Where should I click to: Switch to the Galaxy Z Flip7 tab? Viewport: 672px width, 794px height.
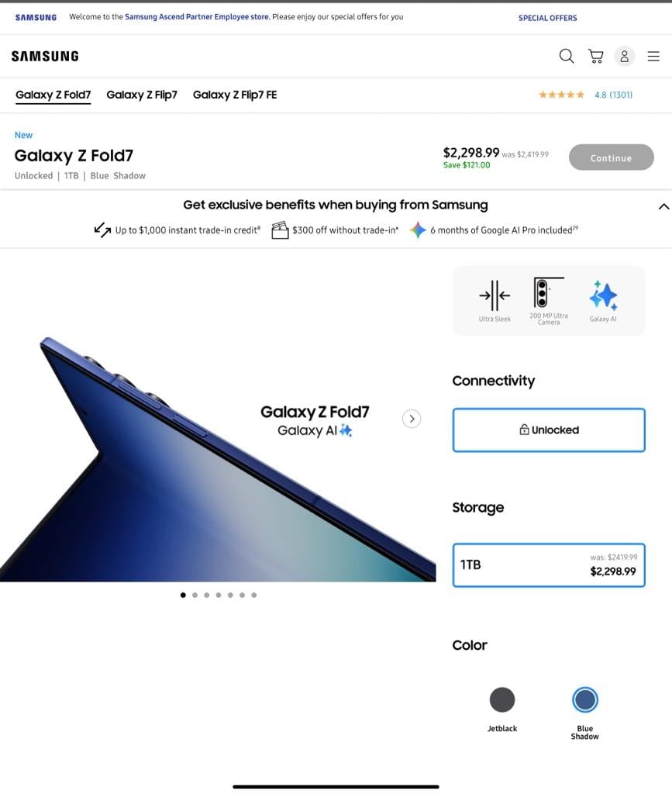(142, 95)
